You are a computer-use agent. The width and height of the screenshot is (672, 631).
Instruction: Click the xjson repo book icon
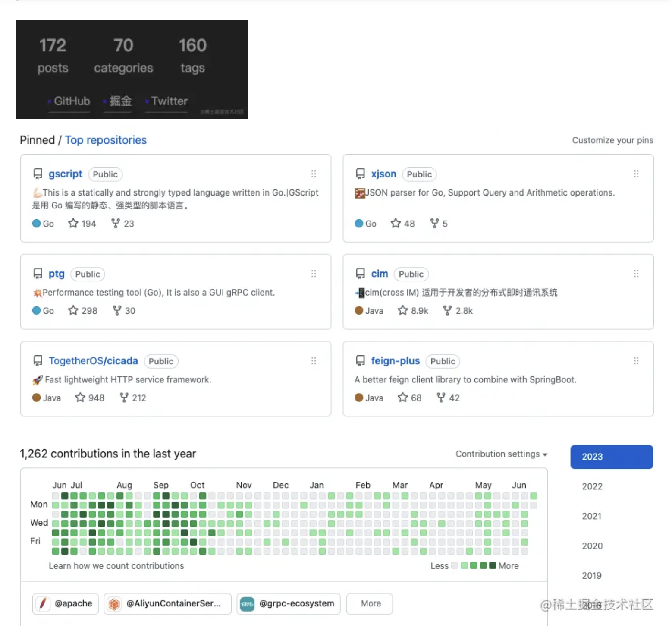361,174
